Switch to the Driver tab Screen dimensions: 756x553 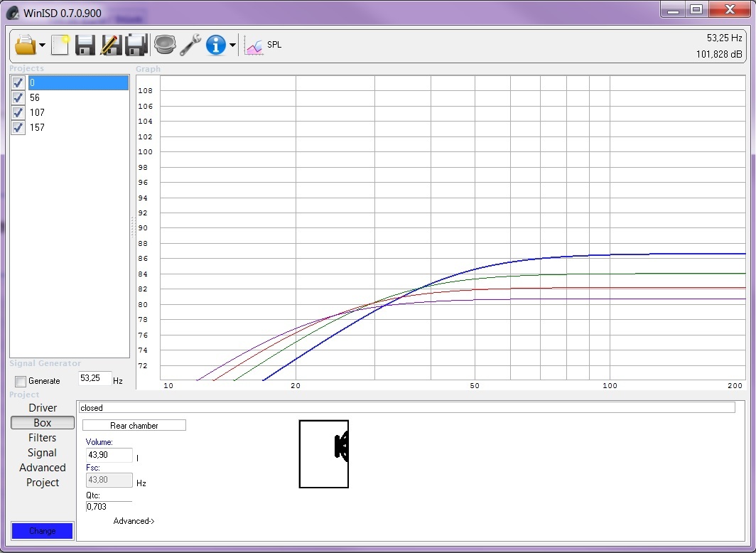[43, 408]
